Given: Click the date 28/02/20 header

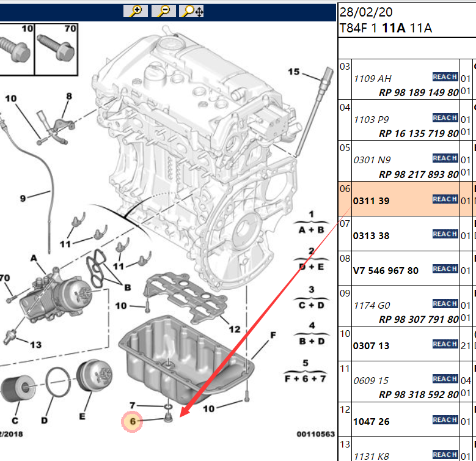Looking at the screenshot, I should (x=366, y=12).
